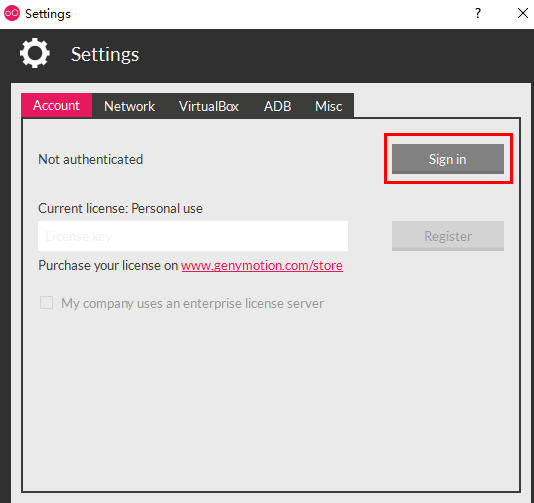Switch to the Network tab
The width and height of the screenshot is (534, 503).
[129, 106]
